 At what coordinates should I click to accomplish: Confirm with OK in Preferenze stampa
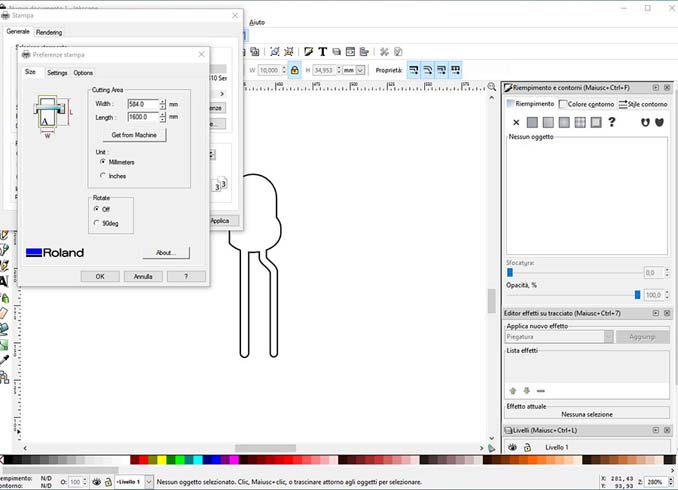pos(100,276)
